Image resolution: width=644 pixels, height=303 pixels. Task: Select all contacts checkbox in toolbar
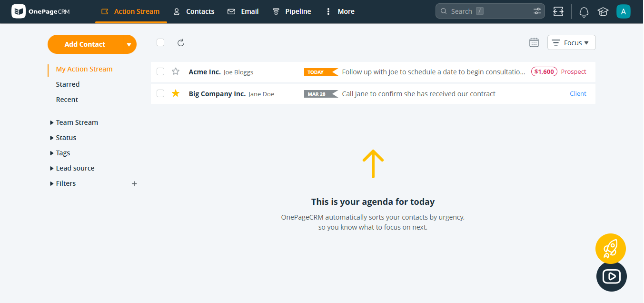(x=160, y=42)
